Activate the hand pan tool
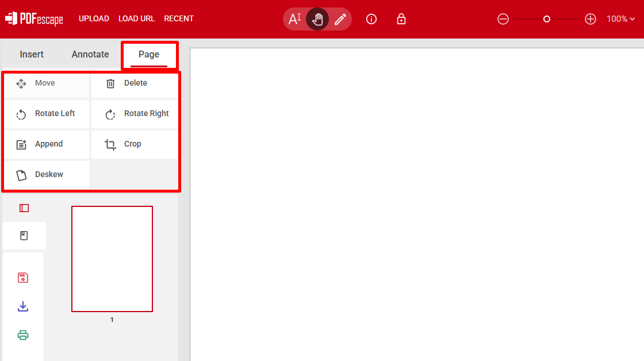 click(317, 19)
